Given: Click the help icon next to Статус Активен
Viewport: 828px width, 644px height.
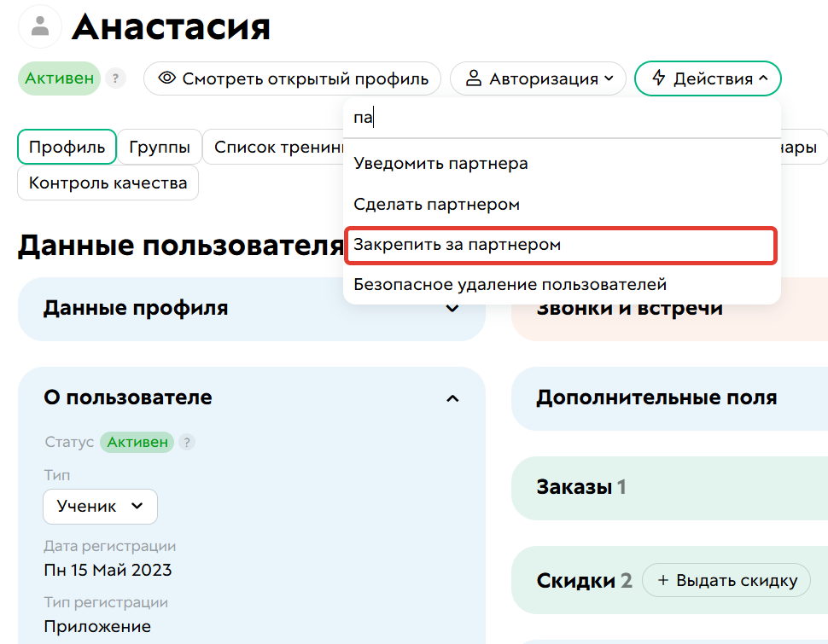Looking at the screenshot, I should tap(187, 442).
